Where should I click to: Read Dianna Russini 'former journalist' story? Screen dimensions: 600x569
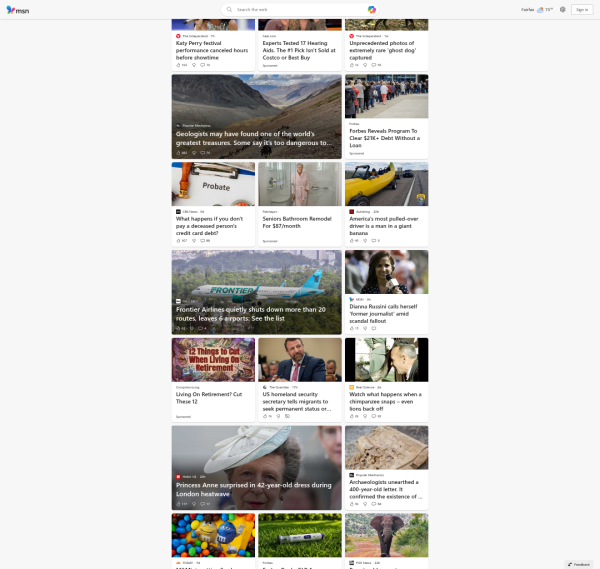pos(383,314)
